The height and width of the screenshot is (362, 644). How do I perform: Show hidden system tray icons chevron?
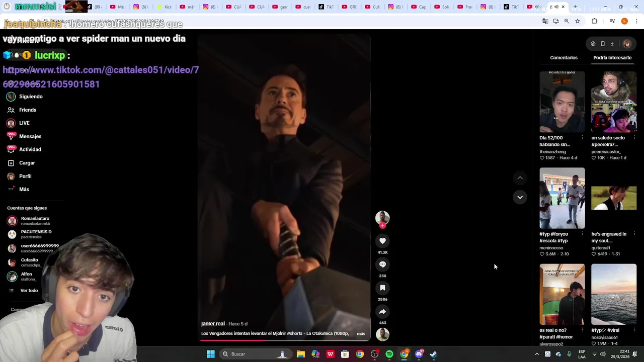point(537,354)
